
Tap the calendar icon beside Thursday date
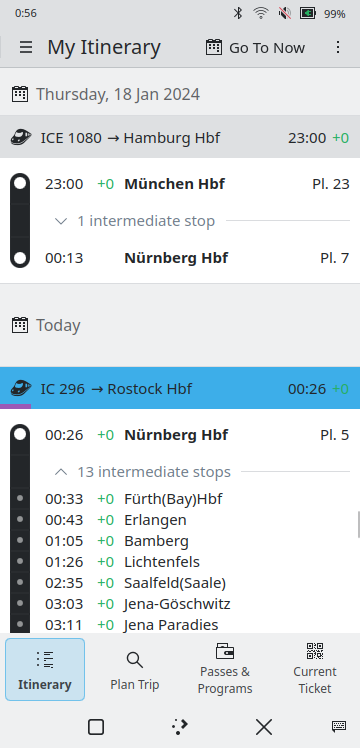click(20, 94)
